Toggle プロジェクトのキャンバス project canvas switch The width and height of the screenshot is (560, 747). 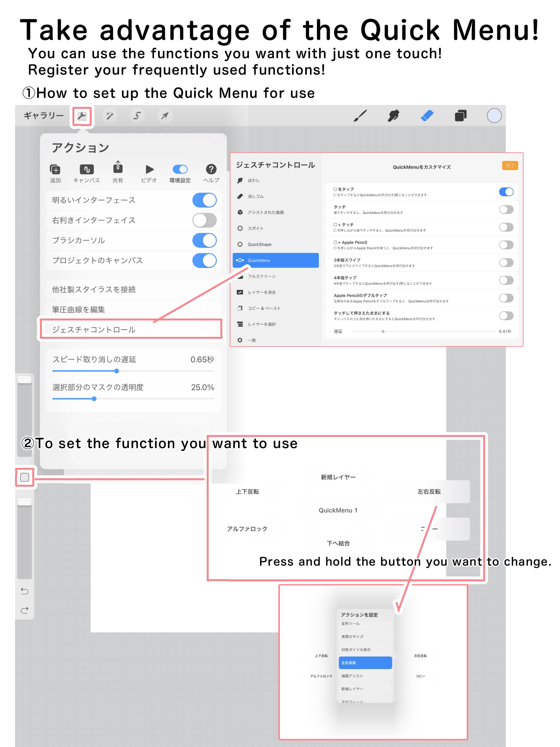[x=204, y=261]
